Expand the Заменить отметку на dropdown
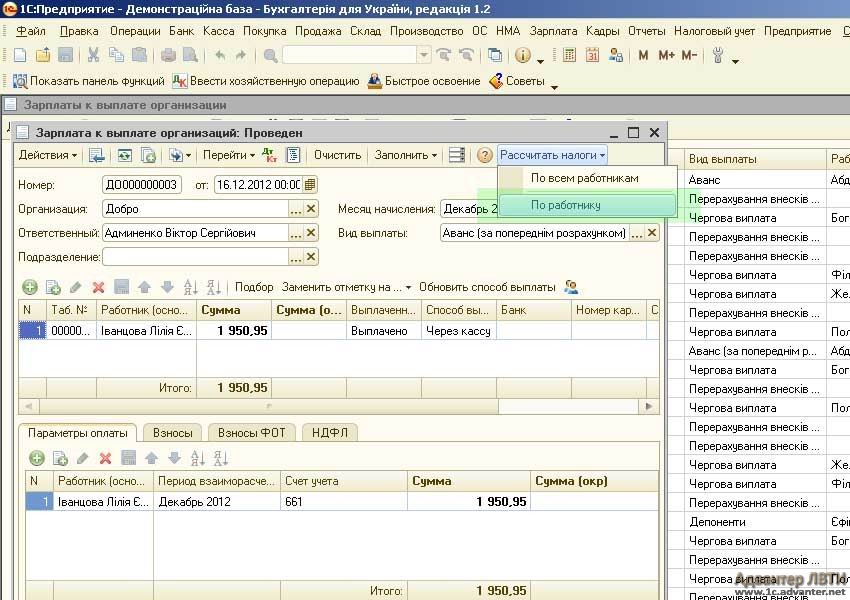 346,287
